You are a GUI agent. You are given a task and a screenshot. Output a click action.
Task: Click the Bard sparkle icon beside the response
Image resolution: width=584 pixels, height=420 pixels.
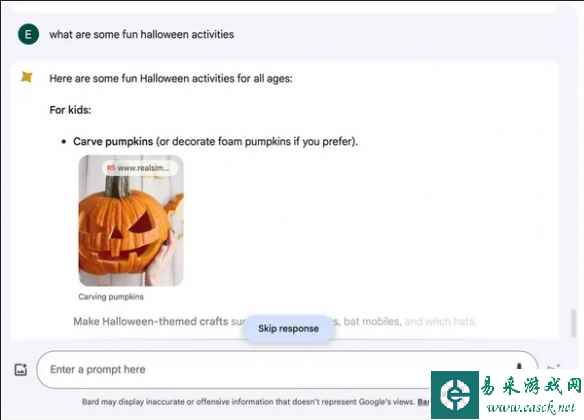(26, 77)
